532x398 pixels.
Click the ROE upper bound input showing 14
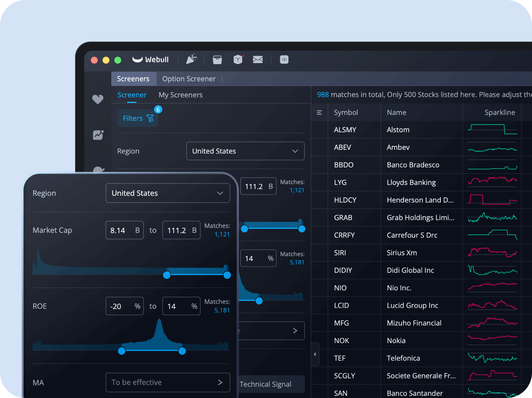click(x=181, y=306)
